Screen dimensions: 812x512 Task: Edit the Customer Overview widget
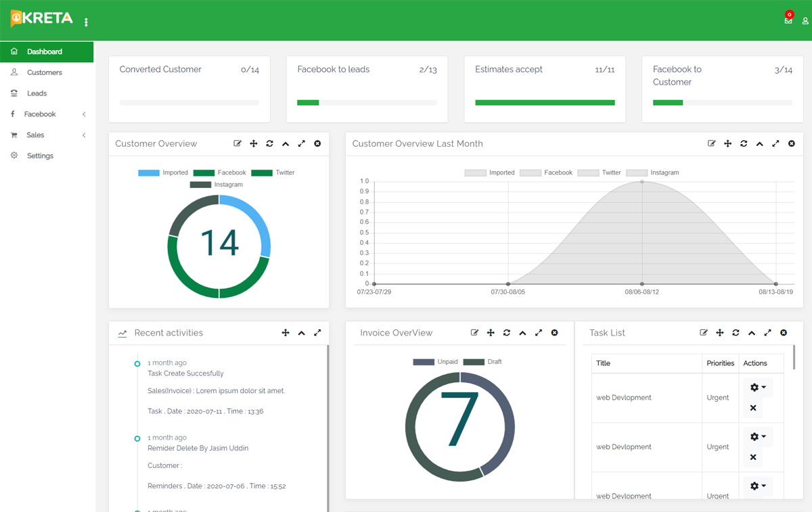238,143
